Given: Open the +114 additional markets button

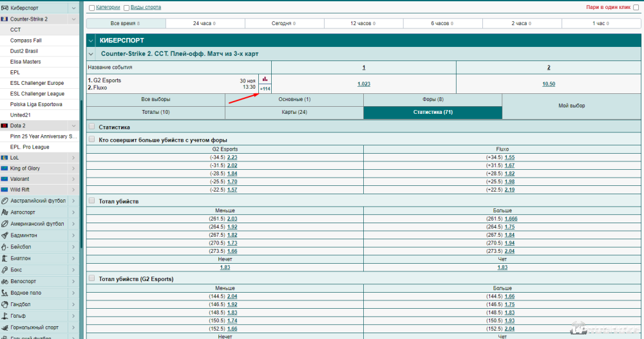Looking at the screenshot, I should point(265,88).
